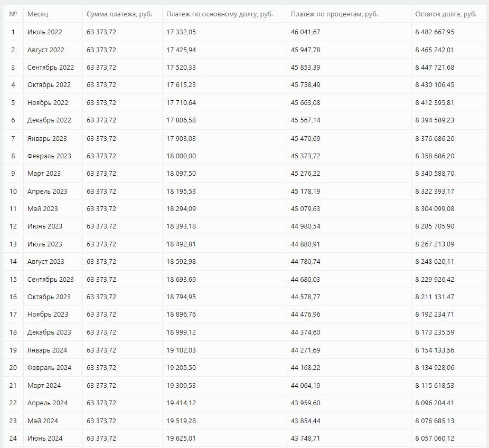The image size is (489, 448).
Task: Click the remaining debt value 8 173 235,59
Action: coord(435,332)
